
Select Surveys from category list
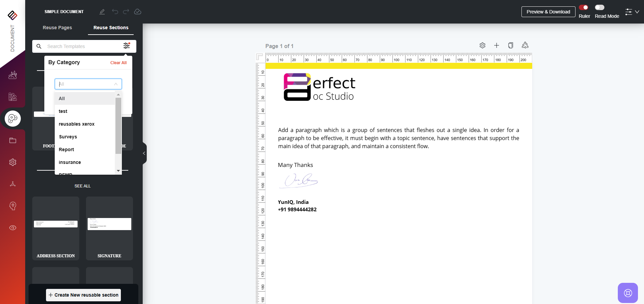tap(68, 137)
